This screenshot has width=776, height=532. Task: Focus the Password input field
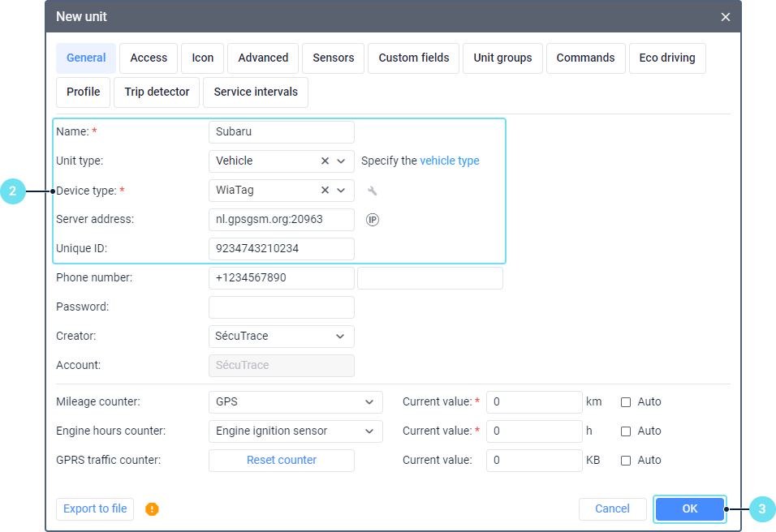281,307
